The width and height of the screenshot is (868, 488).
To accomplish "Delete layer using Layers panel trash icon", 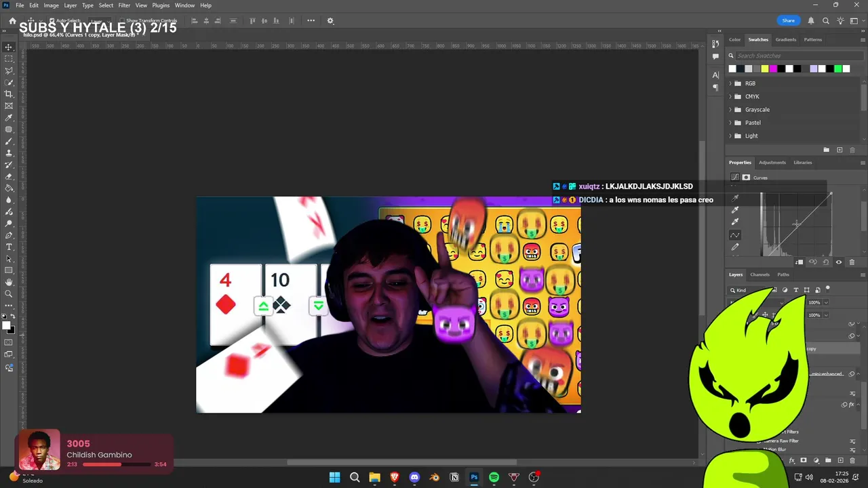I will click(x=852, y=461).
